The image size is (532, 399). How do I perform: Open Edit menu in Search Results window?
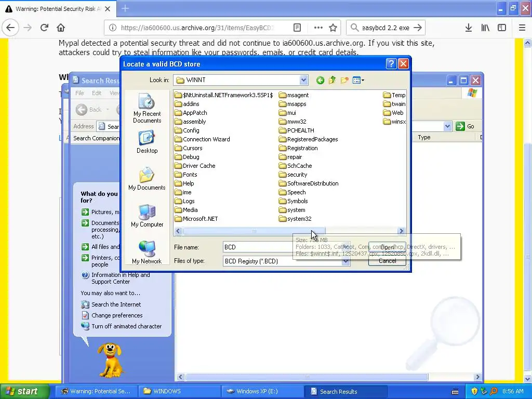click(x=97, y=93)
